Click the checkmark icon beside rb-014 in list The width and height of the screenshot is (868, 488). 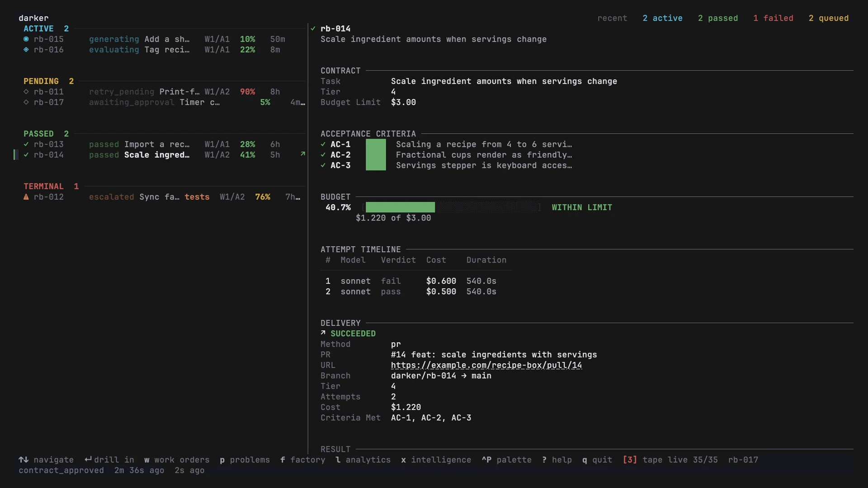(26, 155)
